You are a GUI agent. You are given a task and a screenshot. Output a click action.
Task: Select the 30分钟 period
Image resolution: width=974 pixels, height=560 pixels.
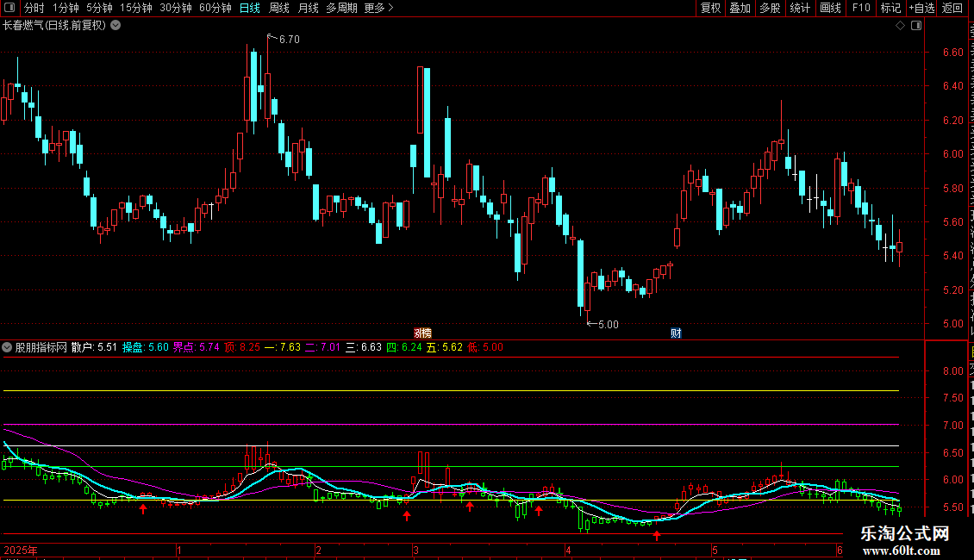(176, 8)
